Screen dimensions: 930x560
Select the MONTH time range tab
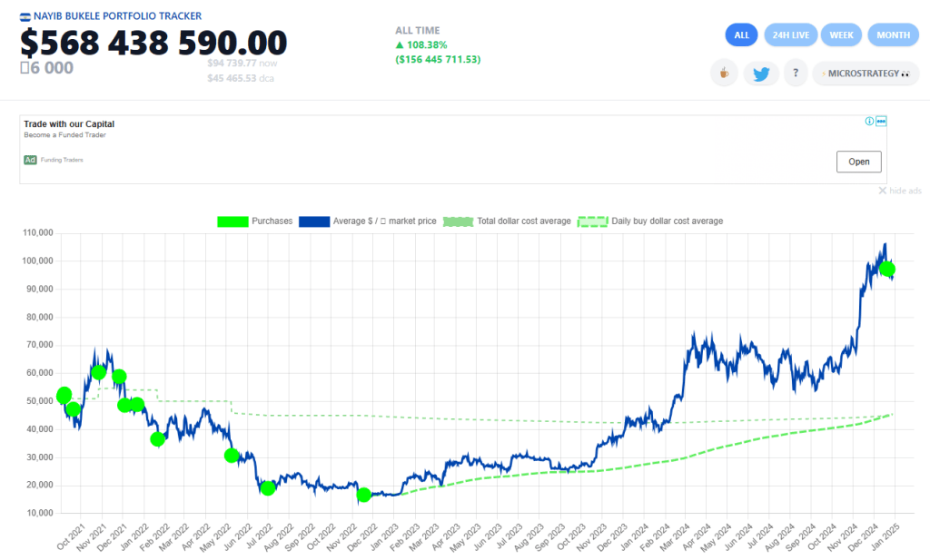893,35
